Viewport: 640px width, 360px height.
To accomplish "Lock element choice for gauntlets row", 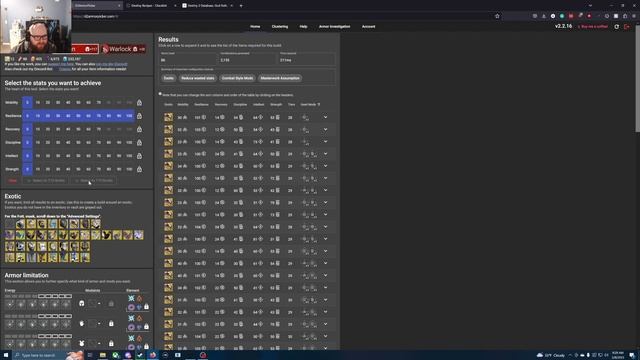I will [x=146, y=327].
